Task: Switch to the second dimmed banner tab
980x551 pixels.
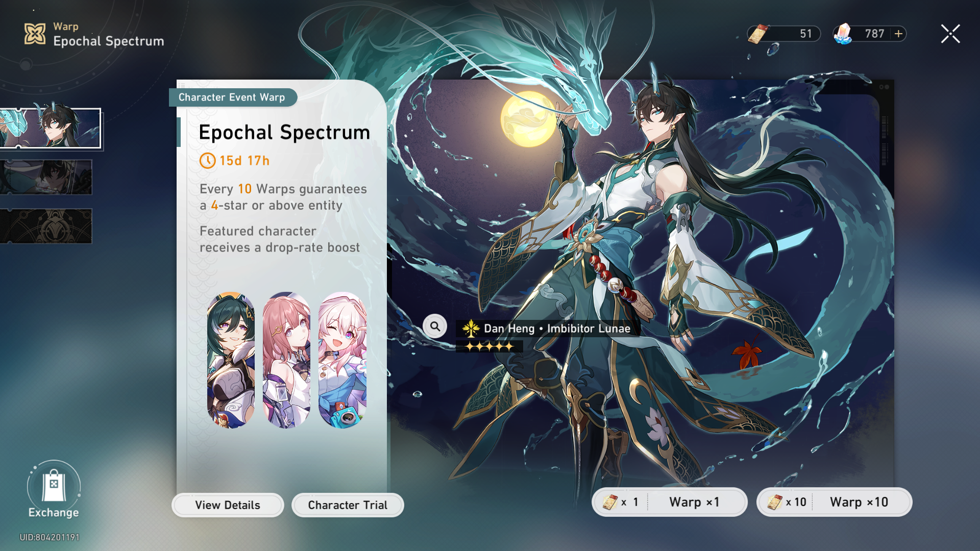Action: [46, 177]
